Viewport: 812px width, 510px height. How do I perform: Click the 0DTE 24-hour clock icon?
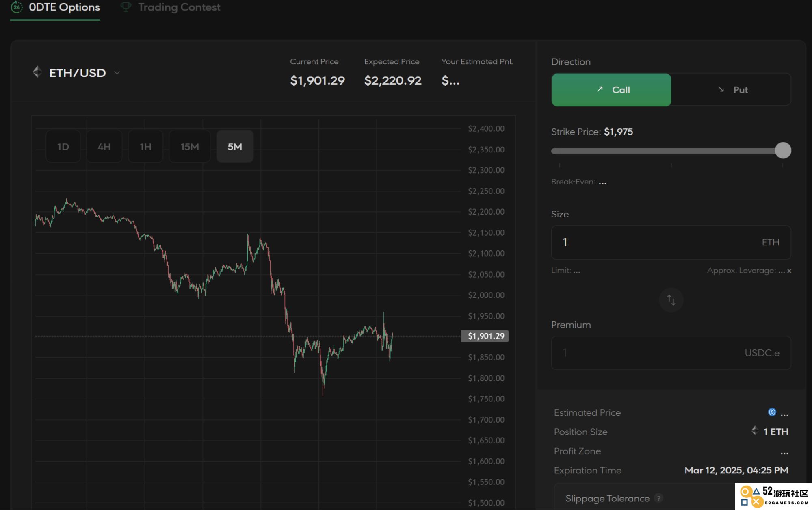pos(17,7)
